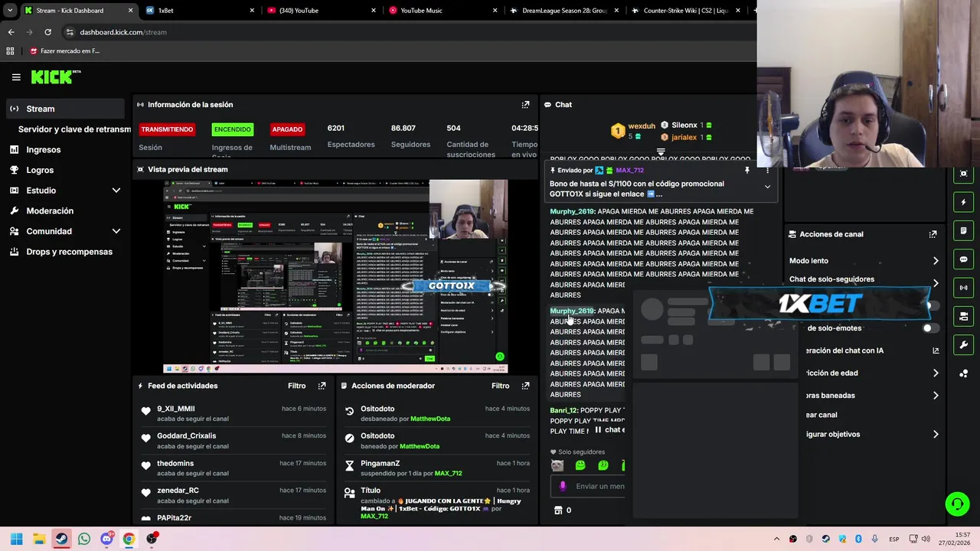Screen dimensions: 980x551
Task: Open the Windows Start menu
Action: pyautogui.click(x=16, y=539)
